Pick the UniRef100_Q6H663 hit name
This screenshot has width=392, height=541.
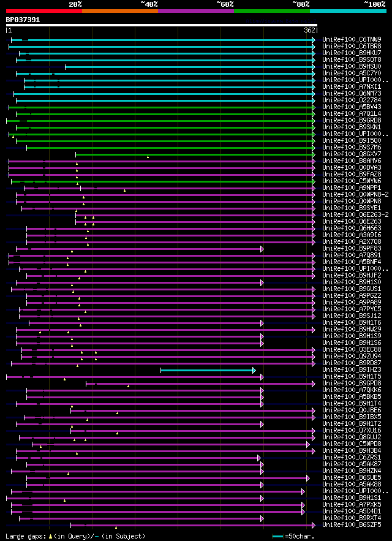pos(352,228)
